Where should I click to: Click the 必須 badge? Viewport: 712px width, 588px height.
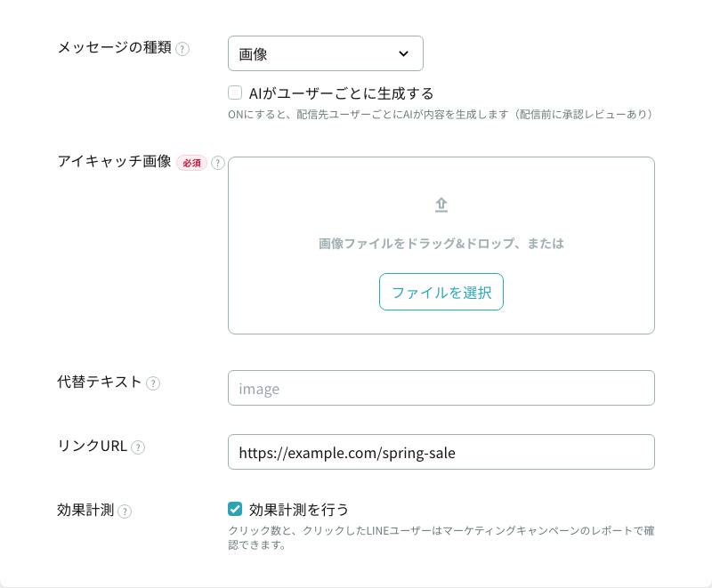191,163
